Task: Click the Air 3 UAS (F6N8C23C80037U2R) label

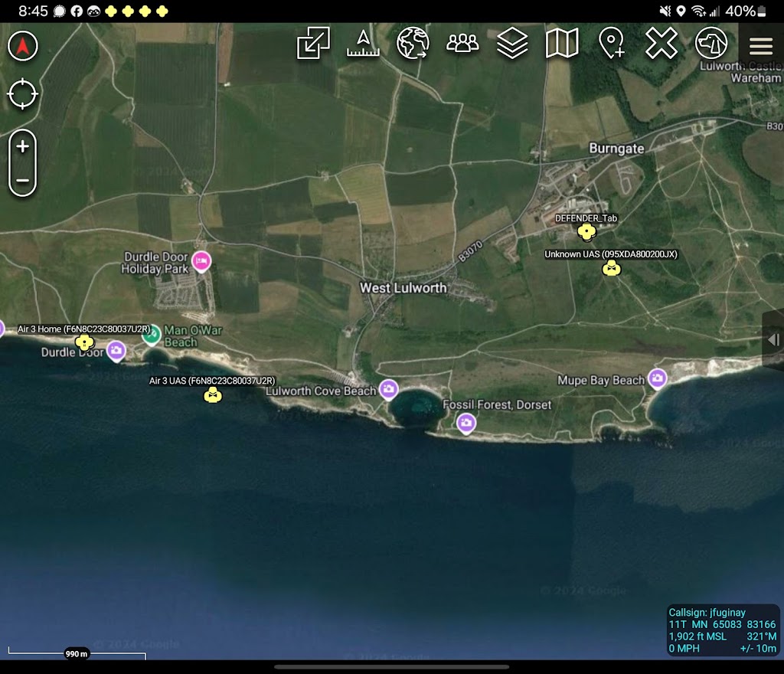Action: (212, 381)
